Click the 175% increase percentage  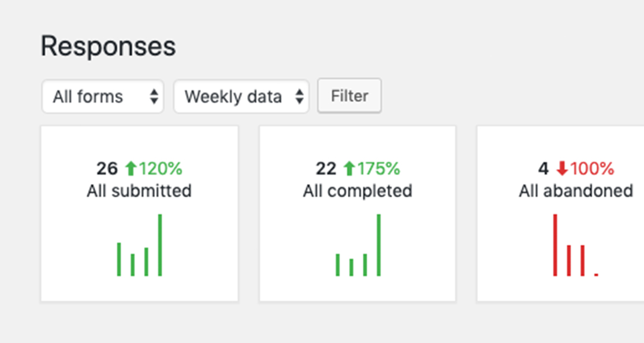pos(378,169)
